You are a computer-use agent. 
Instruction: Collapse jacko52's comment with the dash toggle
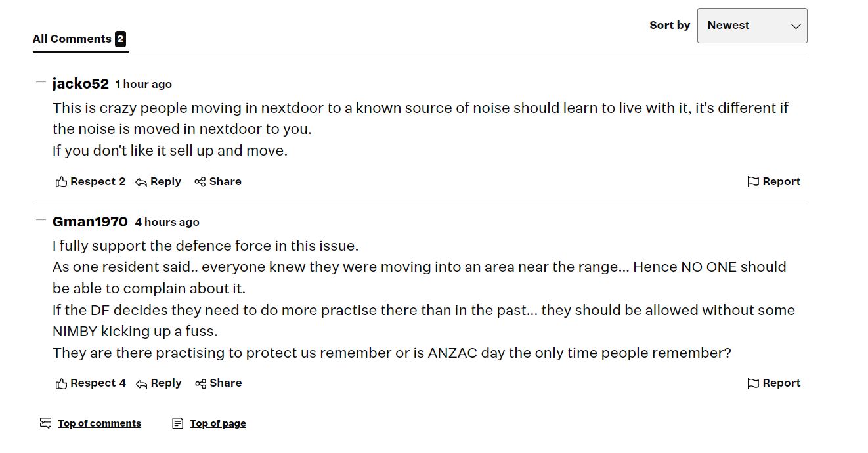click(x=41, y=83)
